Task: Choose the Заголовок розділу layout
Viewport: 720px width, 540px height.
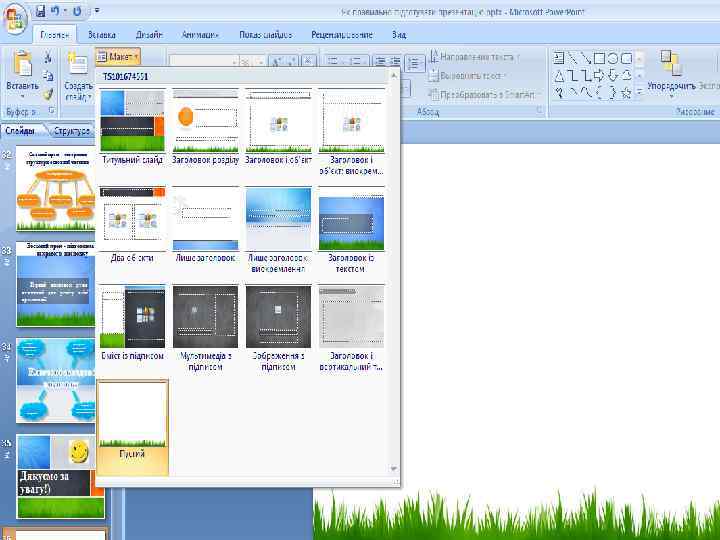Action: click(205, 127)
